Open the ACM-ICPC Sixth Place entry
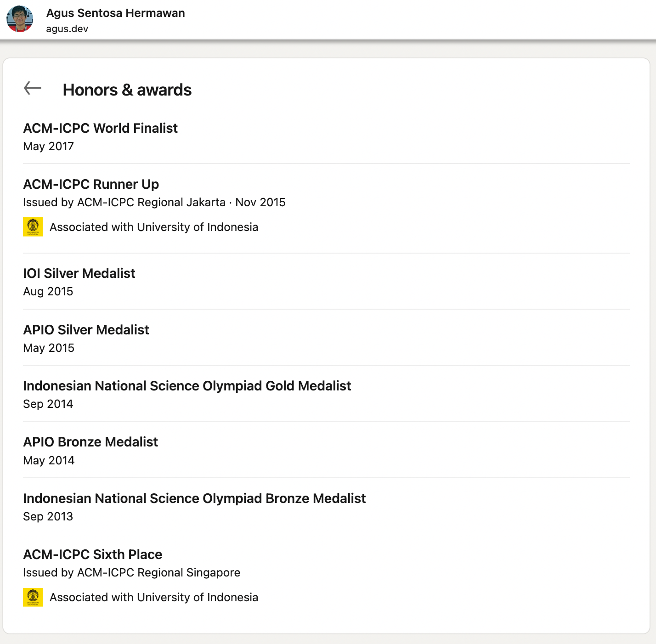The height and width of the screenshot is (644, 656). [92, 554]
